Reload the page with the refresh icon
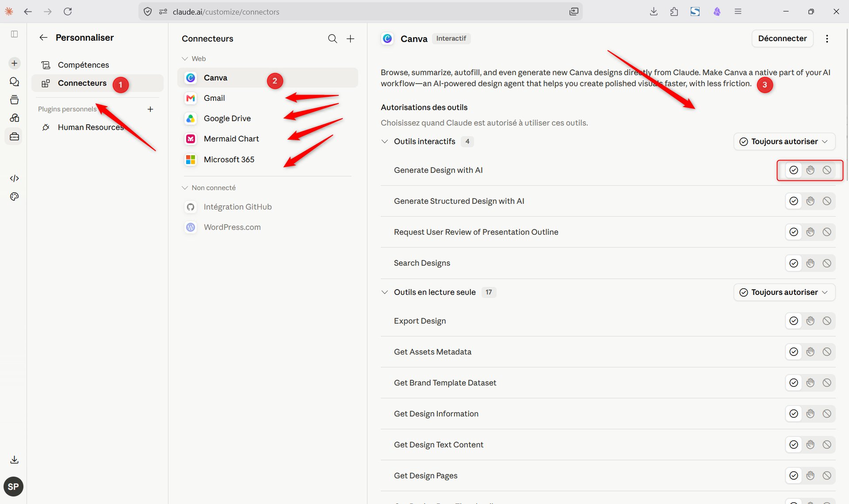The height and width of the screenshot is (504, 849). coord(68,11)
